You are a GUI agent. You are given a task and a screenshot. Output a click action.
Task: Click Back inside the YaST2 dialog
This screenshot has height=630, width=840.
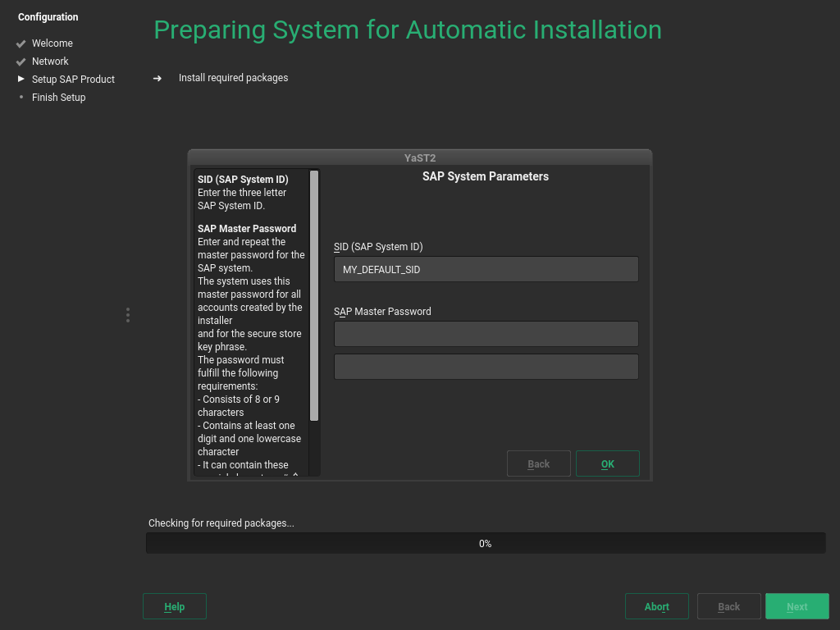(539, 463)
